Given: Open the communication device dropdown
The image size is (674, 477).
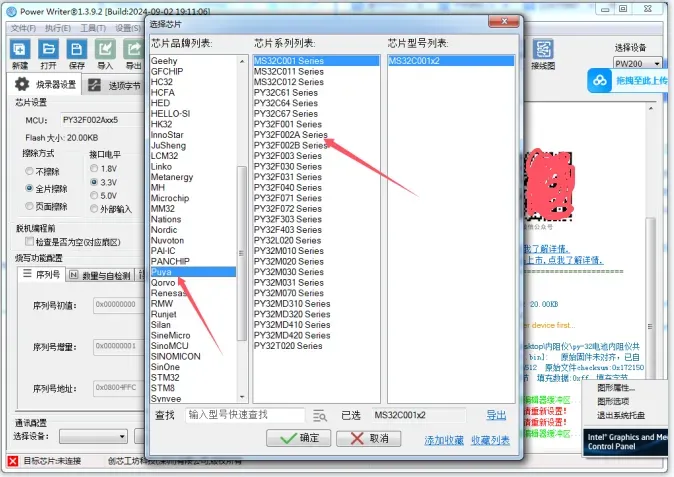Looking at the screenshot, I should (93, 437).
